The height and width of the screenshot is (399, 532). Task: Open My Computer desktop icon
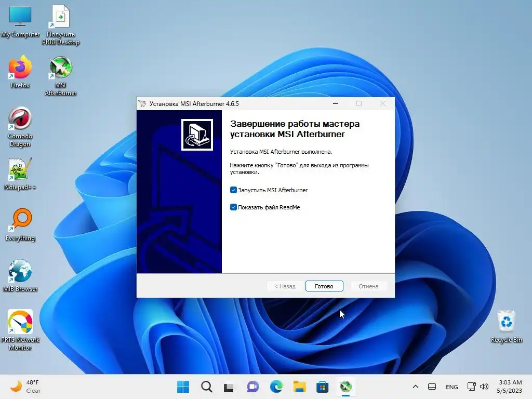tap(20, 22)
